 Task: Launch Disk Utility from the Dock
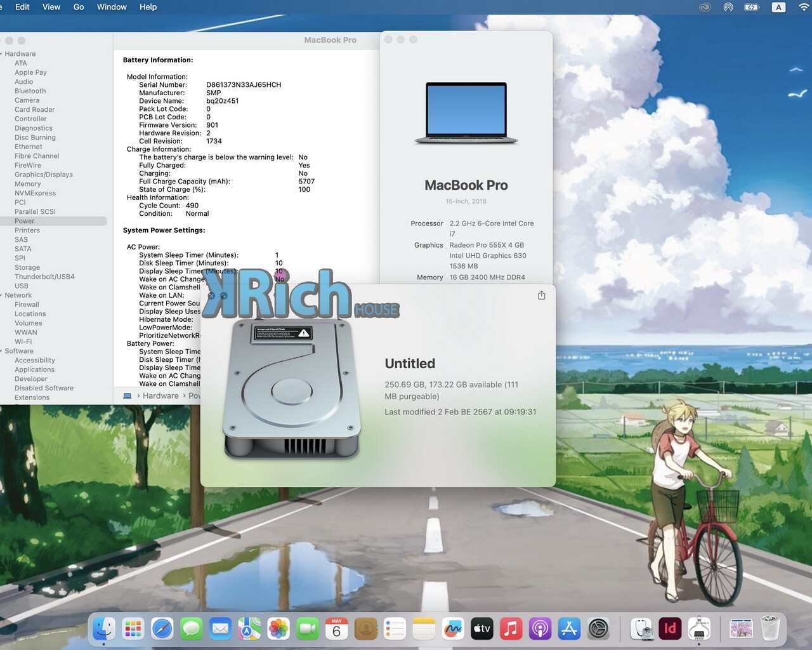pyautogui.click(x=641, y=629)
